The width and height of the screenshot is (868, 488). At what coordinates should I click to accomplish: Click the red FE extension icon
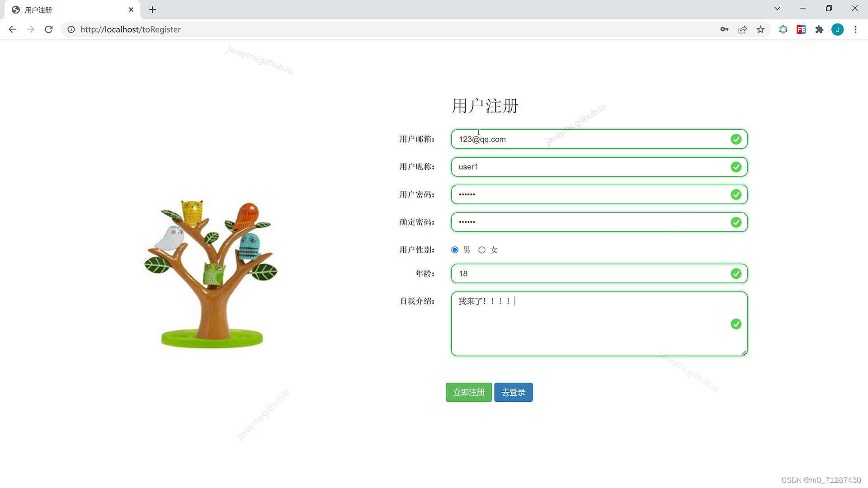click(801, 29)
